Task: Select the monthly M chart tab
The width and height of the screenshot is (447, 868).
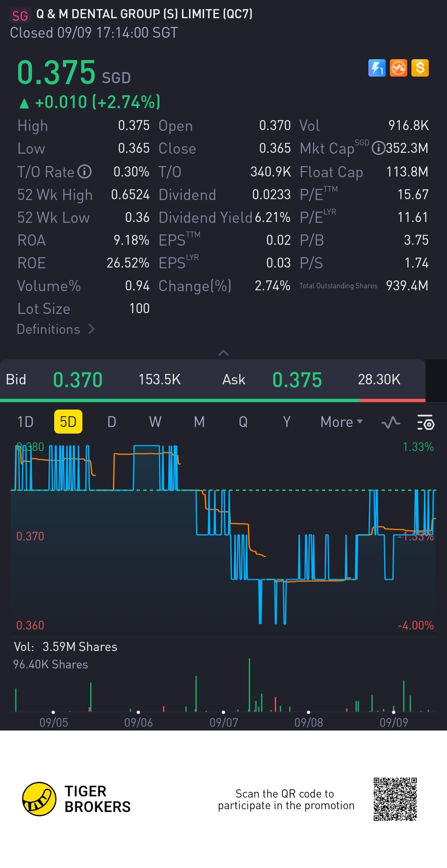Action: point(199,422)
